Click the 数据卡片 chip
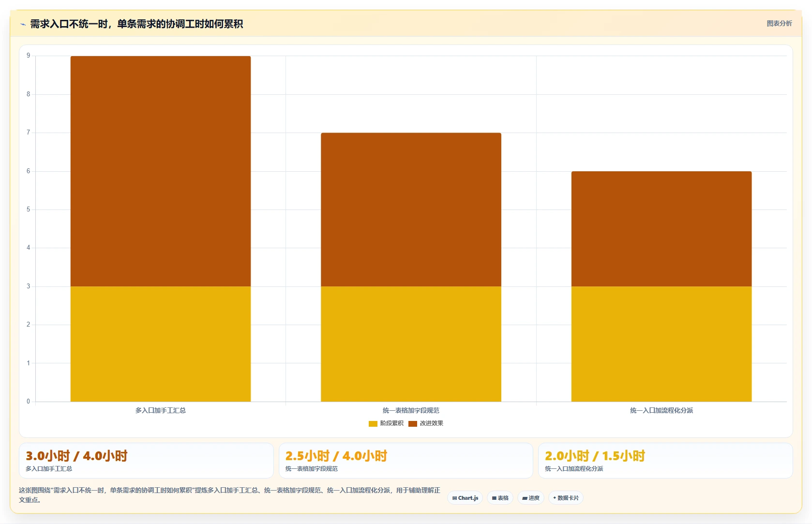Image resolution: width=812 pixels, height=524 pixels. click(566, 498)
